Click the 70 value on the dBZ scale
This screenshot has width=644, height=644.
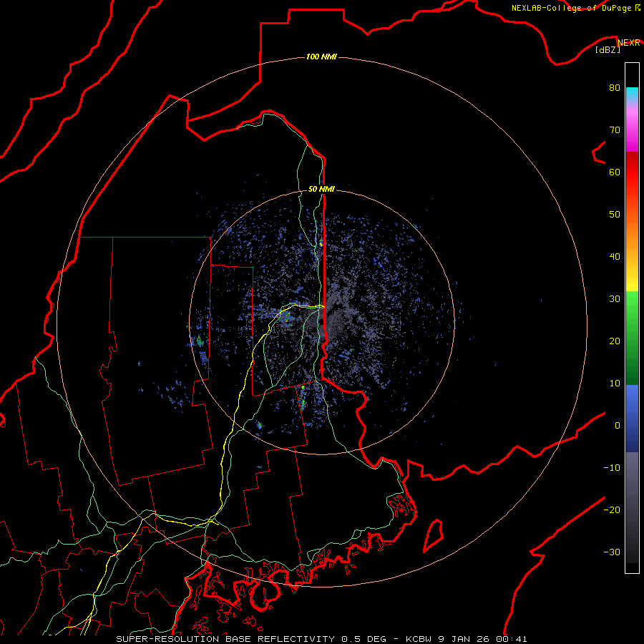[615, 130]
